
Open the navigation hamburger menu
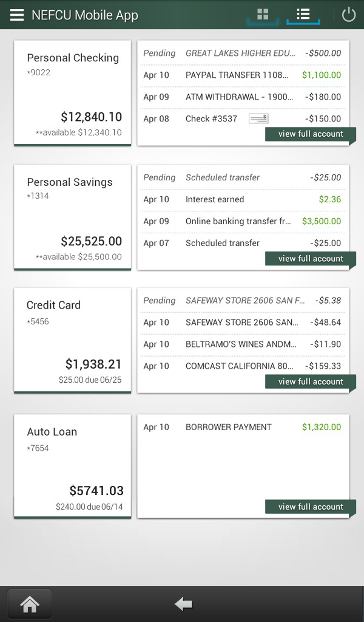pos(16,15)
